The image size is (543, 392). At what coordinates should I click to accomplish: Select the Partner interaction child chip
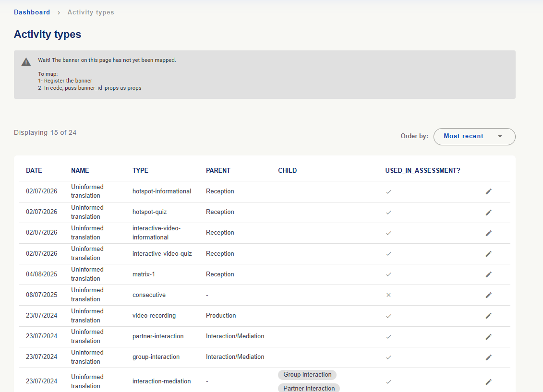click(x=309, y=388)
